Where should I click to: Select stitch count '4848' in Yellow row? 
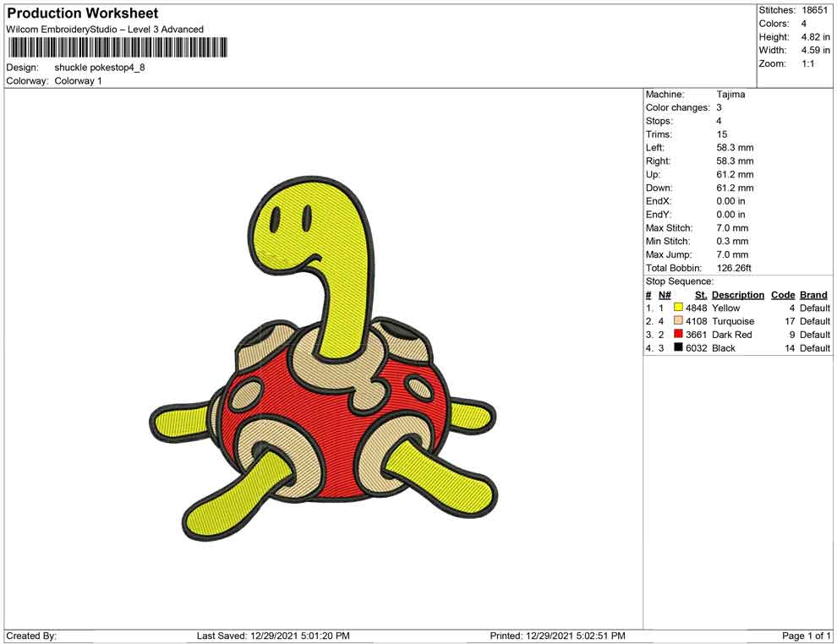(x=696, y=308)
